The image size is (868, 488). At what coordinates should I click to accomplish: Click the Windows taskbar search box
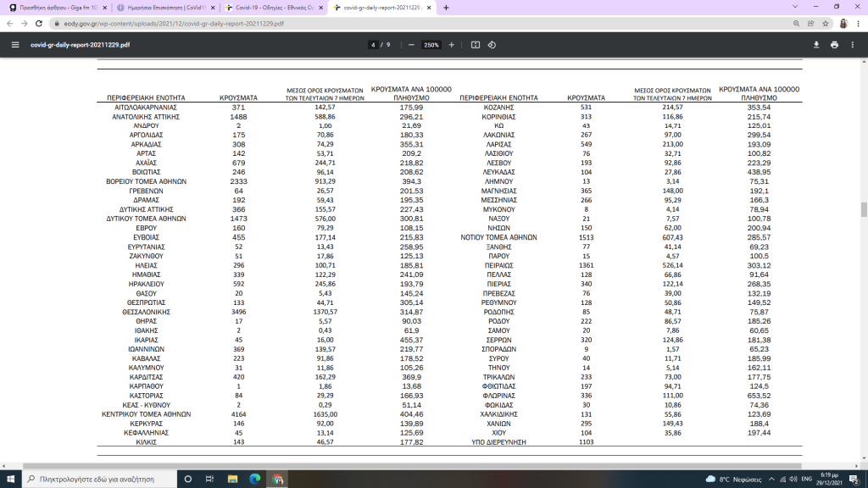tap(100, 480)
